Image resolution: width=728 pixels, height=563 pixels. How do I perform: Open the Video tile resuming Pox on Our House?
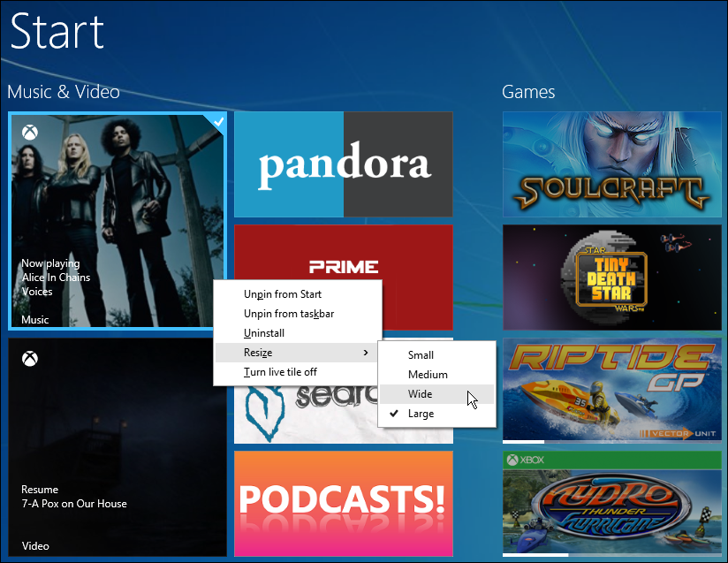coord(118,447)
